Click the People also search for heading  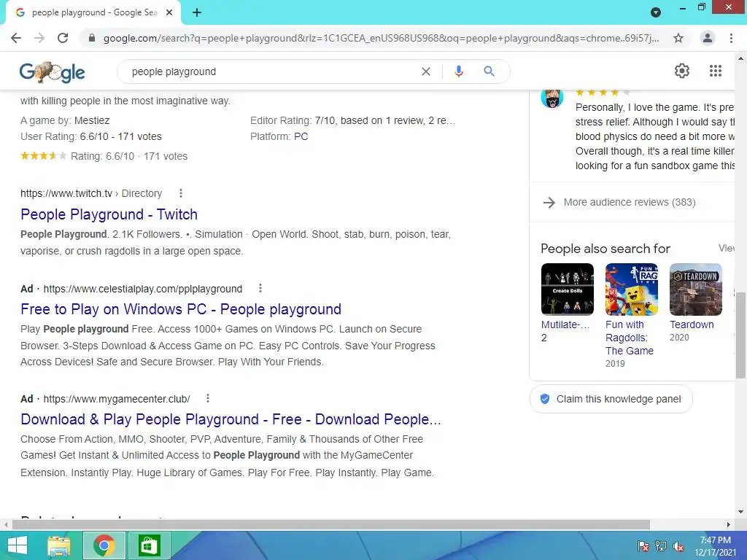[605, 249]
